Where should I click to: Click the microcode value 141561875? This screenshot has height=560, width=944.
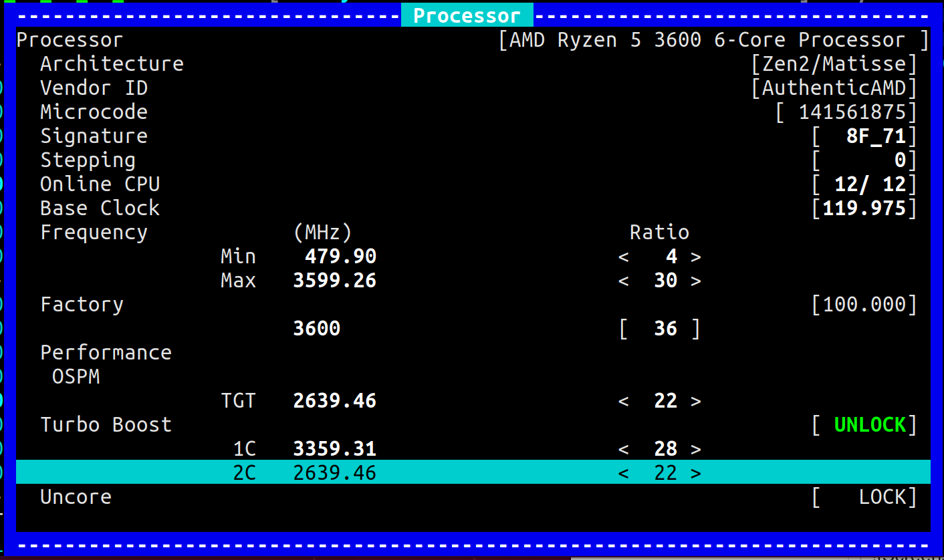coord(852,112)
